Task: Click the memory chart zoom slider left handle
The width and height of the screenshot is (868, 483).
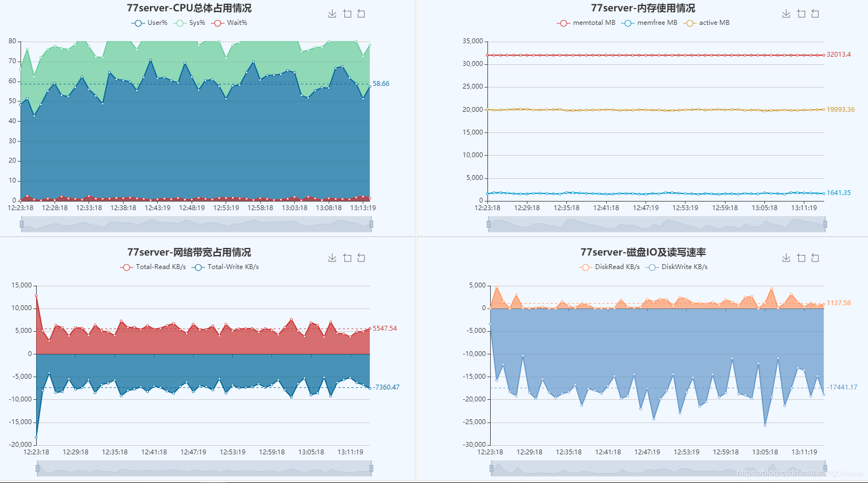Action: 489,224
